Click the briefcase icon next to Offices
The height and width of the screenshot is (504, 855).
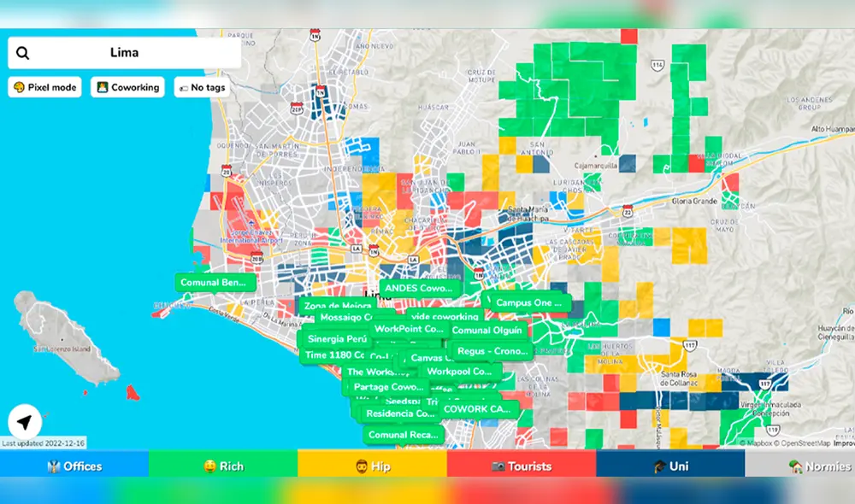(x=53, y=466)
